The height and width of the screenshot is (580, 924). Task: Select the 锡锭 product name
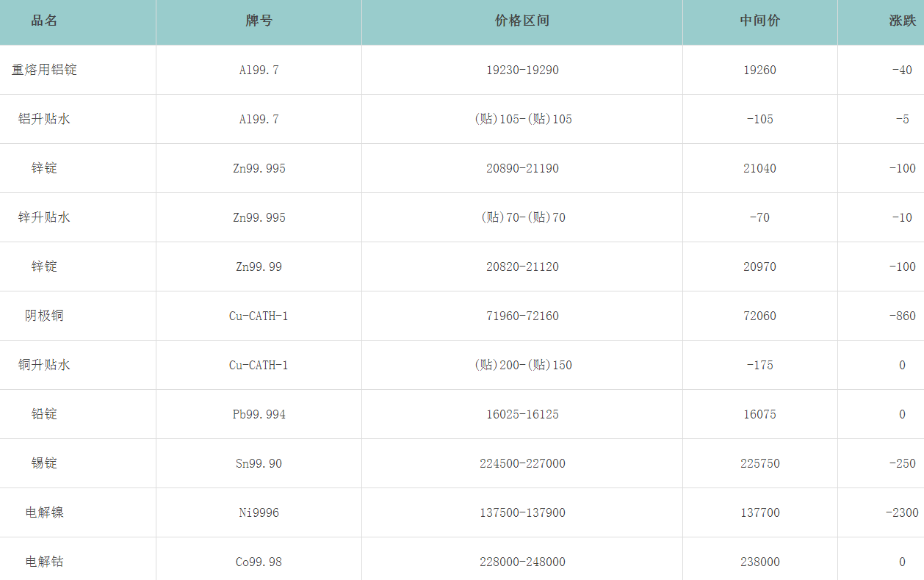tap(44, 463)
